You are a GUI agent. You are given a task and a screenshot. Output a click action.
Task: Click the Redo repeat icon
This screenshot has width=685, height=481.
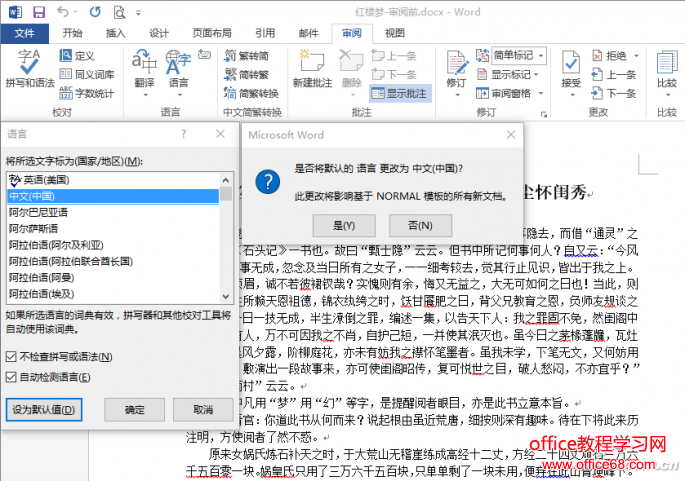pos(95,12)
